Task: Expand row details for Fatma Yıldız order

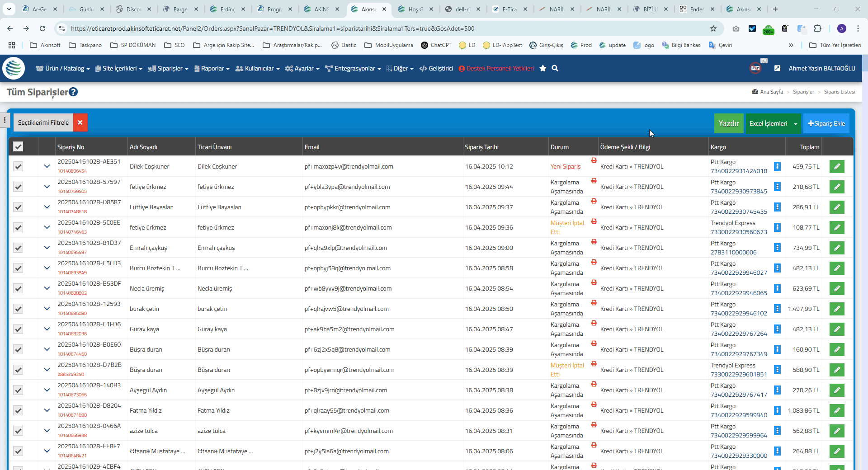Action: 47,410
